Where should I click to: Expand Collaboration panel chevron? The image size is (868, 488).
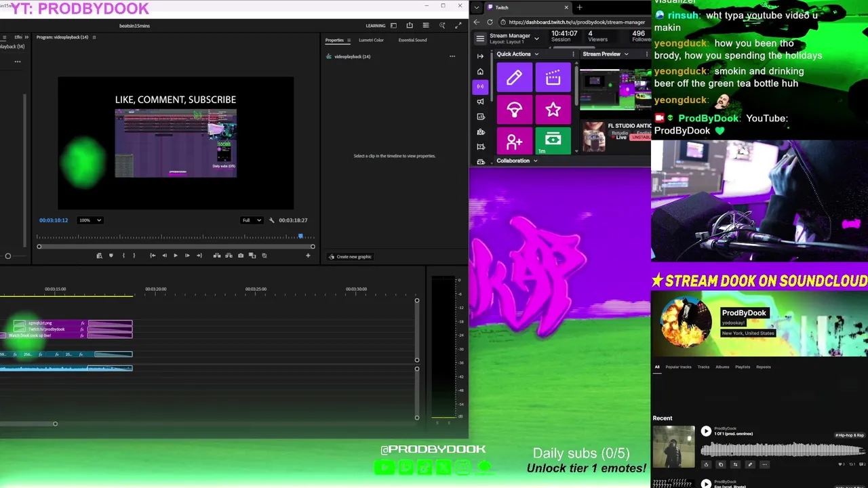click(x=535, y=161)
